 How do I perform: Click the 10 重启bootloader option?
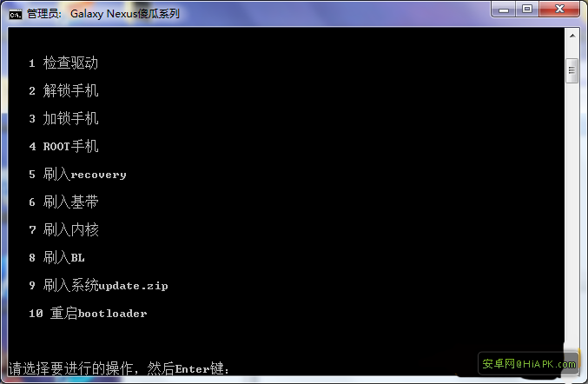coord(88,313)
